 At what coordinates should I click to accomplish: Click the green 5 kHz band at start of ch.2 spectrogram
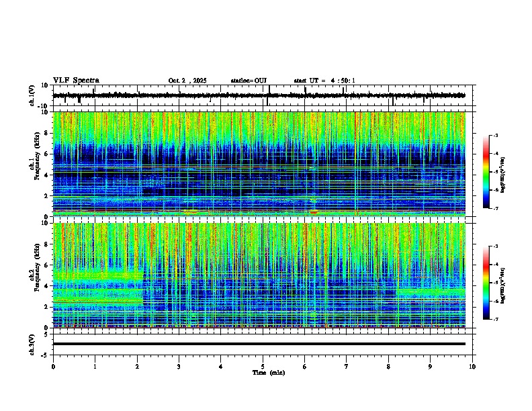point(97,276)
